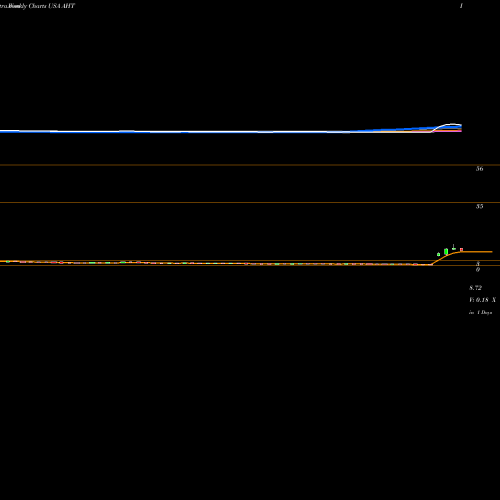This screenshot has height=500, width=500.
Task: Click the '56' price axis label
Action: pos(479,169)
